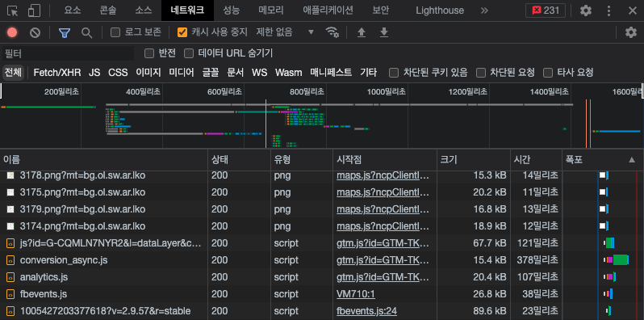Uncheck the 캐시 사용 중지 checkbox
Image resolution: width=644 pixels, height=320 pixels.
click(x=182, y=32)
